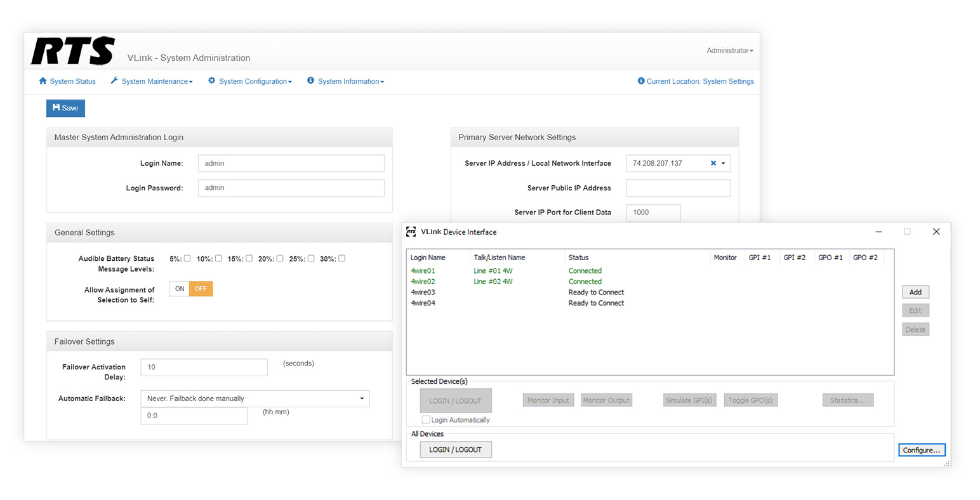Click Line #01 4W talk/listen name
Screen dimensions: 980x500
493,271
